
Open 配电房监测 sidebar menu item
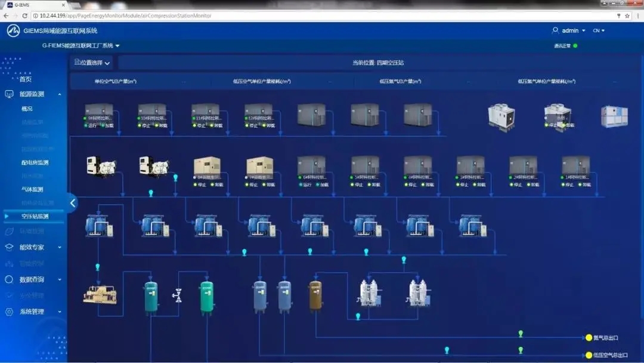35,162
